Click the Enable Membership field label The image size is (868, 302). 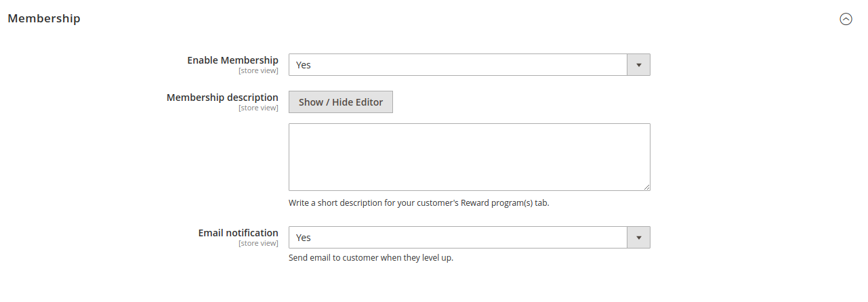pyautogui.click(x=232, y=60)
